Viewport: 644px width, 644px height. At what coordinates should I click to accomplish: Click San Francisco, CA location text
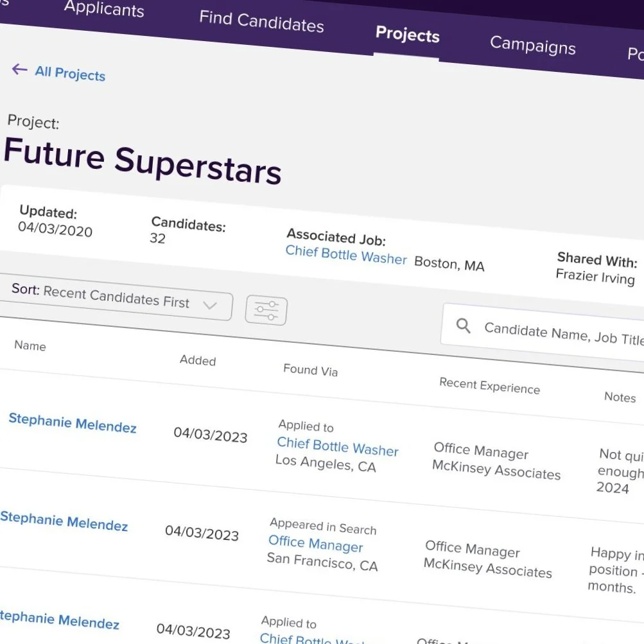(x=322, y=562)
